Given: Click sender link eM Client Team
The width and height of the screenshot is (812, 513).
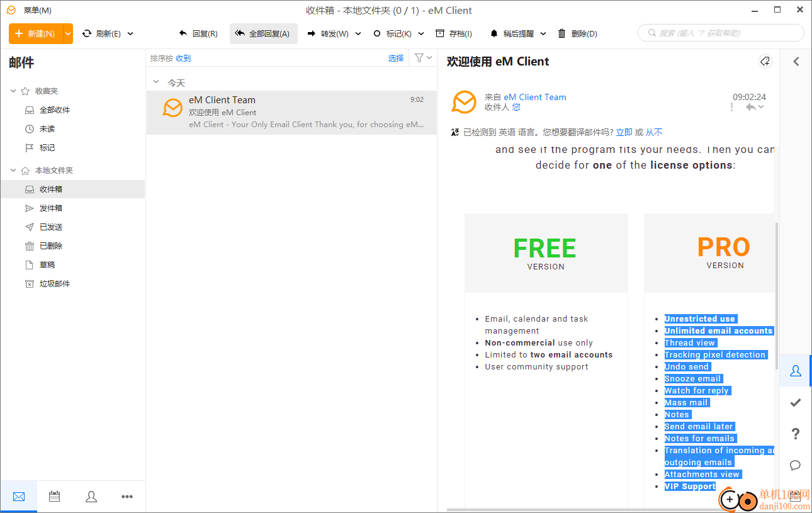Looking at the screenshot, I should (x=535, y=97).
